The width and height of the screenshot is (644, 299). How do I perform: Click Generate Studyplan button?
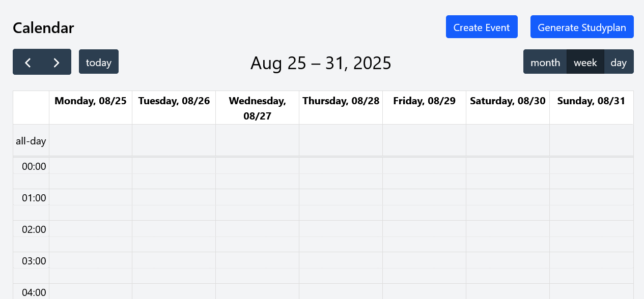click(582, 27)
